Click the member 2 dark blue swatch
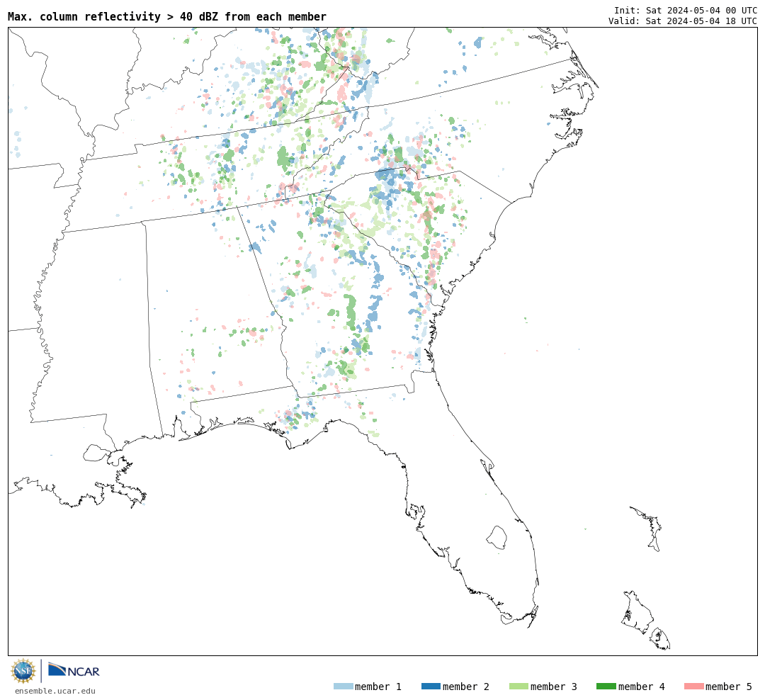Viewport: 765px width, 700px height. [431, 687]
